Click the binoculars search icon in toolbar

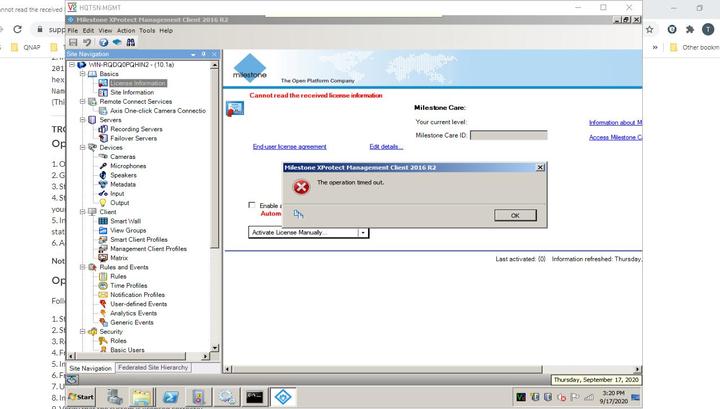[128, 42]
